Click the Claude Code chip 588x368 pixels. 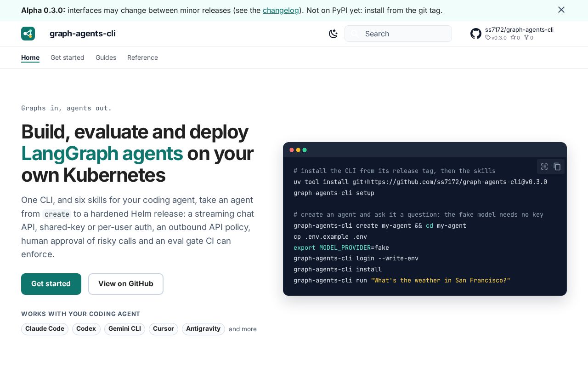pyautogui.click(x=45, y=329)
